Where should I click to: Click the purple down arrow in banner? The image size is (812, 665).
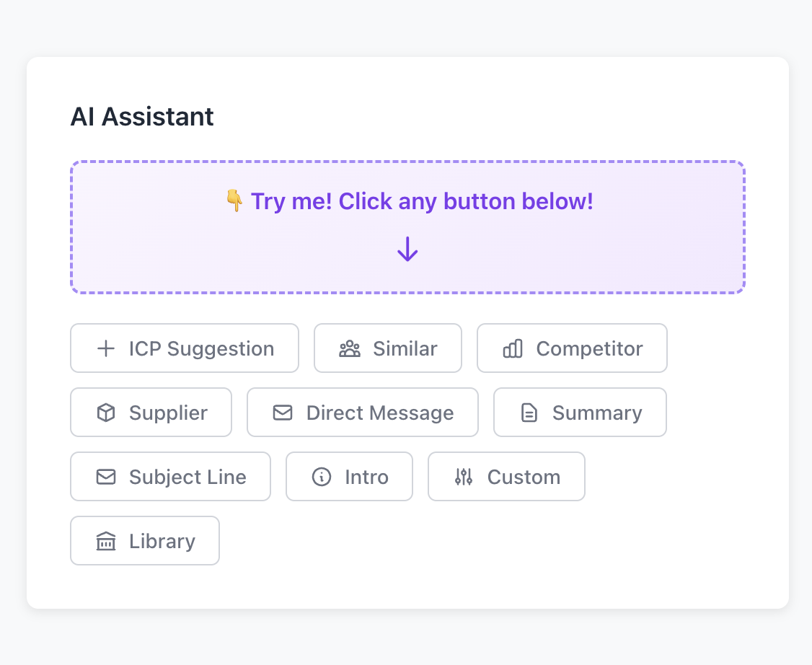point(407,250)
